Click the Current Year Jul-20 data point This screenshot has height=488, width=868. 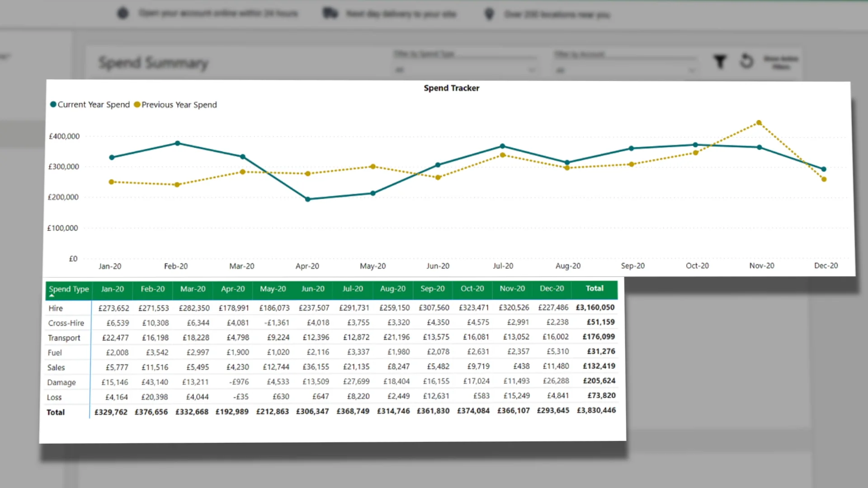click(x=503, y=146)
